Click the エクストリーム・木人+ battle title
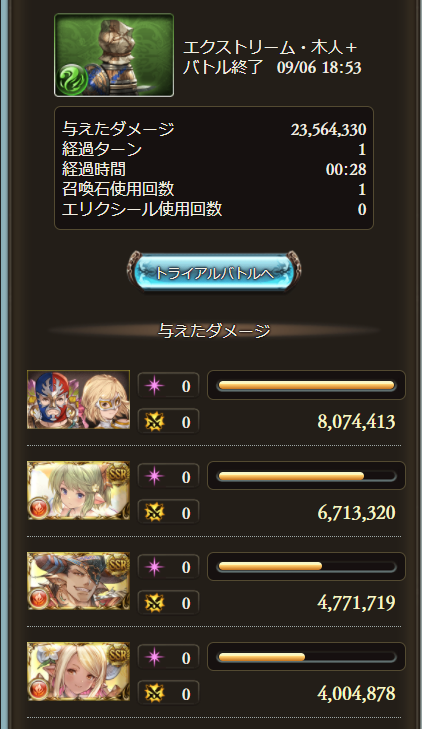Viewport: 422px width, 729px height. coord(270,47)
